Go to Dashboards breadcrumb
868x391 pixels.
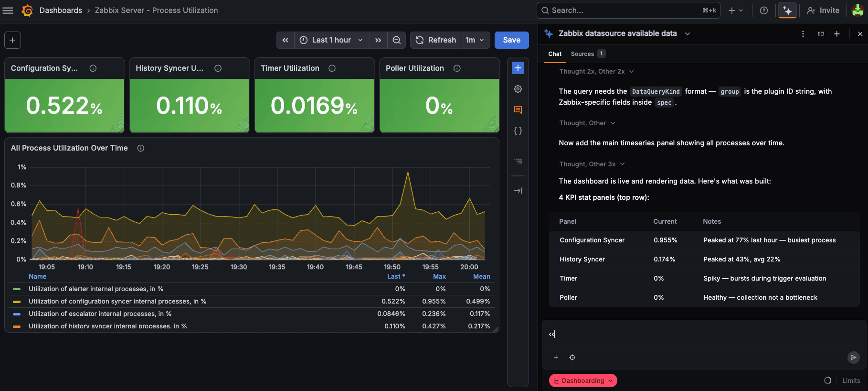tap(61, 11)
